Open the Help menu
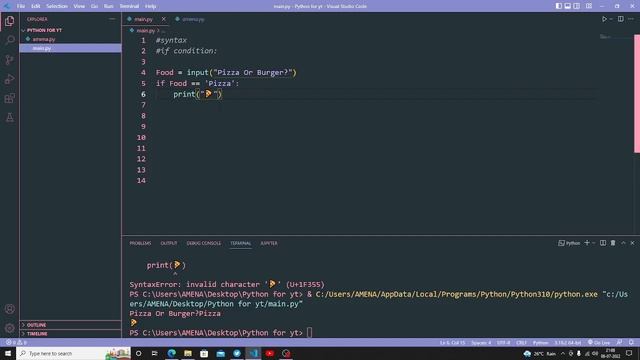 151,6
